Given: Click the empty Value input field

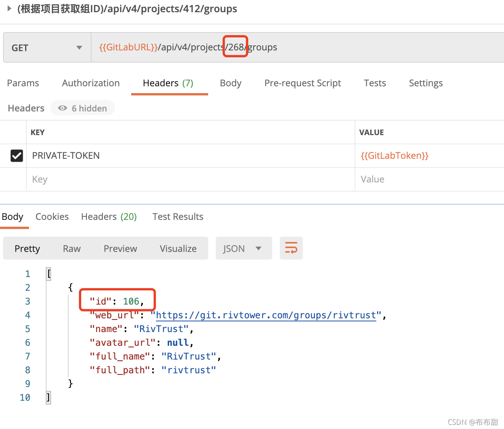Looking at the screenshot, I should [x=430, y=179].
